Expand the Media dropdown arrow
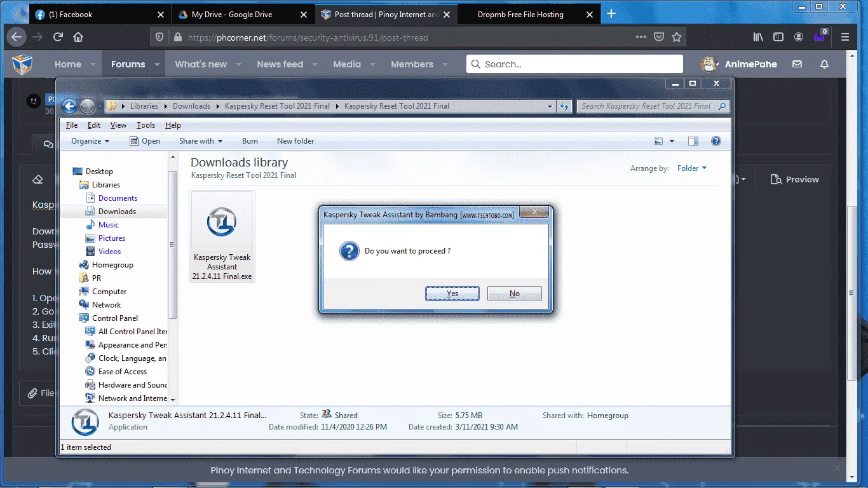The image size is (868, 488). (x=373, y=64)
